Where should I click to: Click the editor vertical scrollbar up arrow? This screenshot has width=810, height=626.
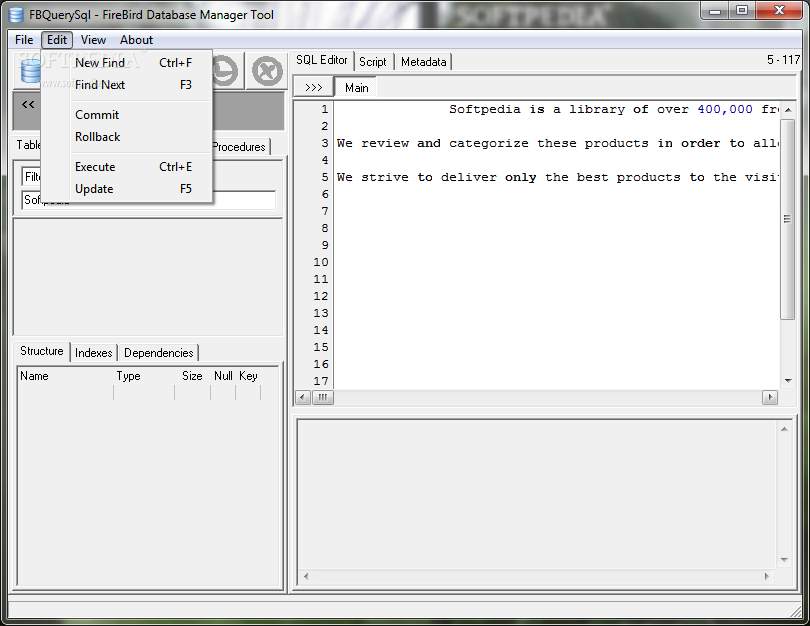[788, 109]
